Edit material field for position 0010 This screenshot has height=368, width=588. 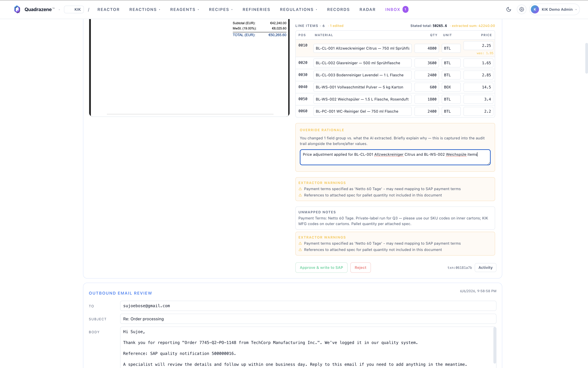point(362,48)
